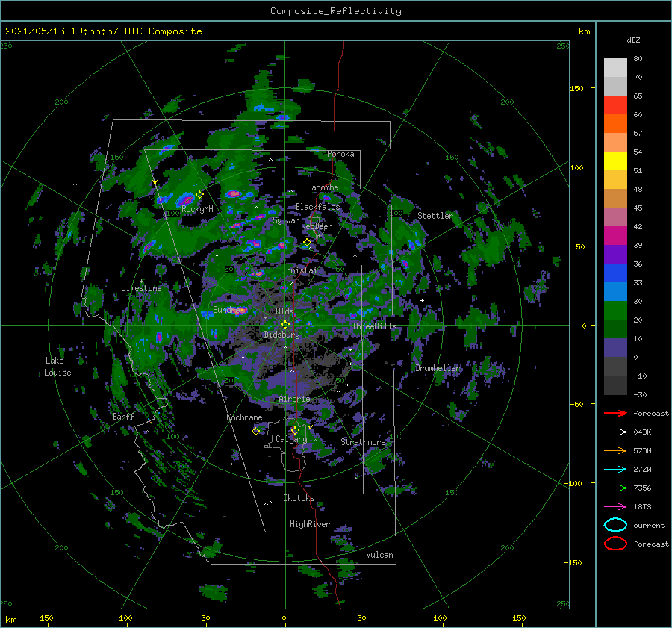Click the Composite_Reflectivity title text
Viewport: 672px width, 628px height.
[335, 11]
